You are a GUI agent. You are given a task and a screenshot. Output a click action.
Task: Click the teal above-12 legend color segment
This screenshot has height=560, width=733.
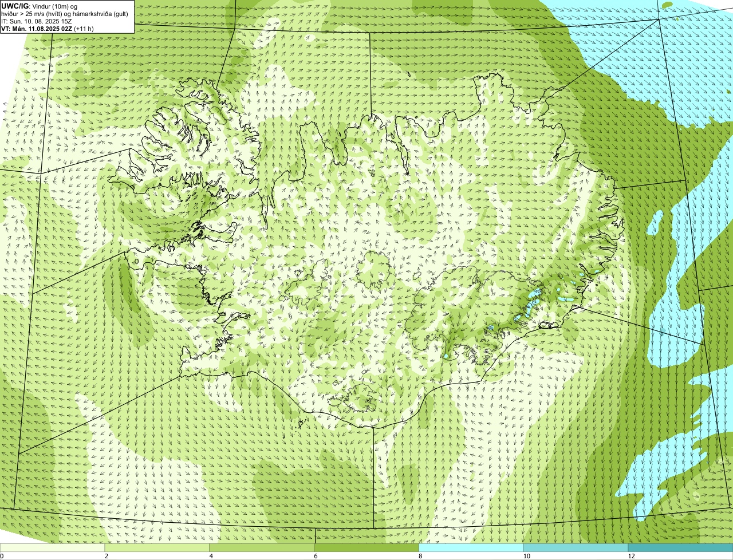[x=680, y=548]
